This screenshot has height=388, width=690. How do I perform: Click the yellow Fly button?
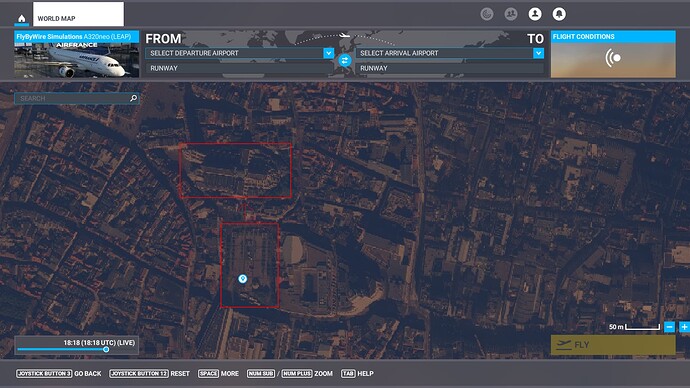click(613, 345)
